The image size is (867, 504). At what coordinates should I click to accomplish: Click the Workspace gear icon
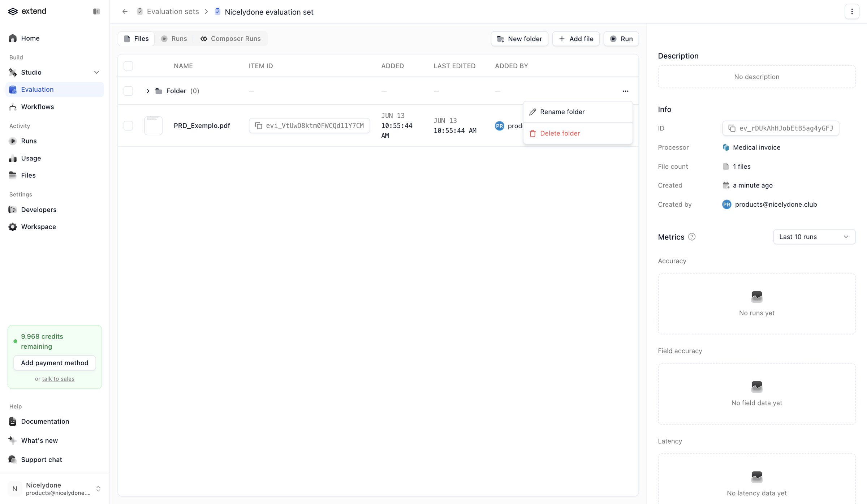point(13,227)
